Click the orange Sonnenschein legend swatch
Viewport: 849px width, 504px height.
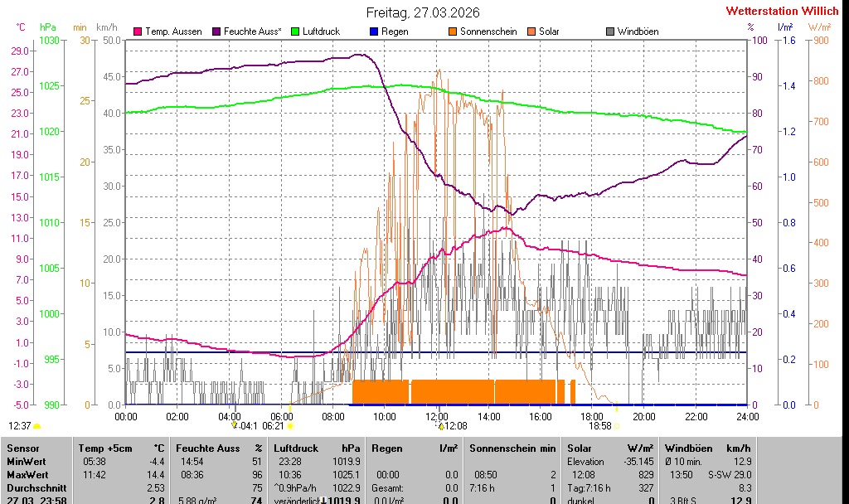[x=453, y=31]
